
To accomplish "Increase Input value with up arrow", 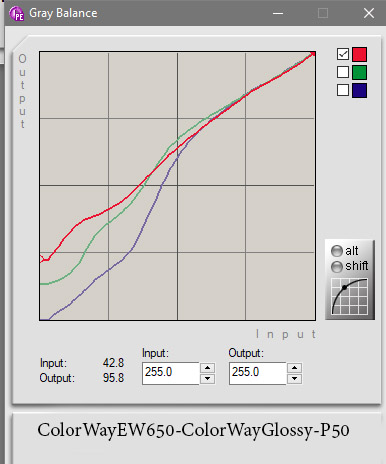I will click(x=207, y=368).
